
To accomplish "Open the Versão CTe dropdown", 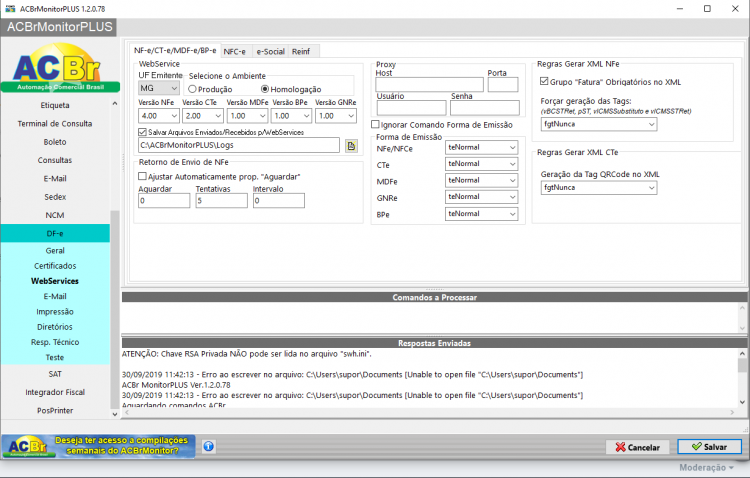I will pyautogui.click(x=203, y=116).
